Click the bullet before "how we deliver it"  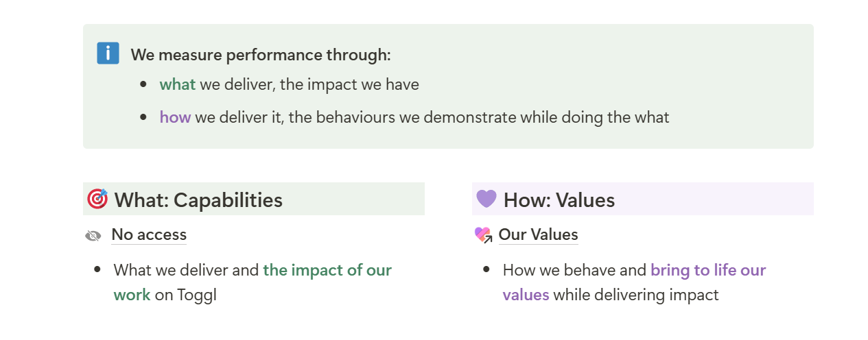tap(143, 117)
